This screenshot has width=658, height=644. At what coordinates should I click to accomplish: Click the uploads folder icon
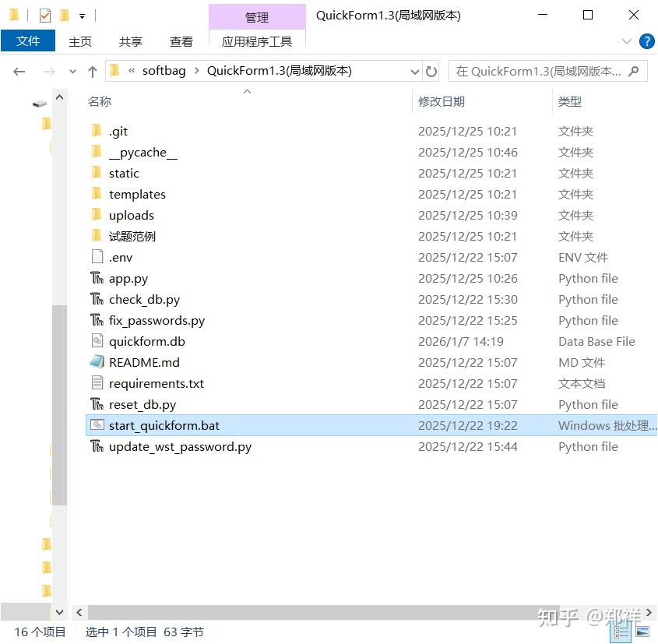(97, 214)
